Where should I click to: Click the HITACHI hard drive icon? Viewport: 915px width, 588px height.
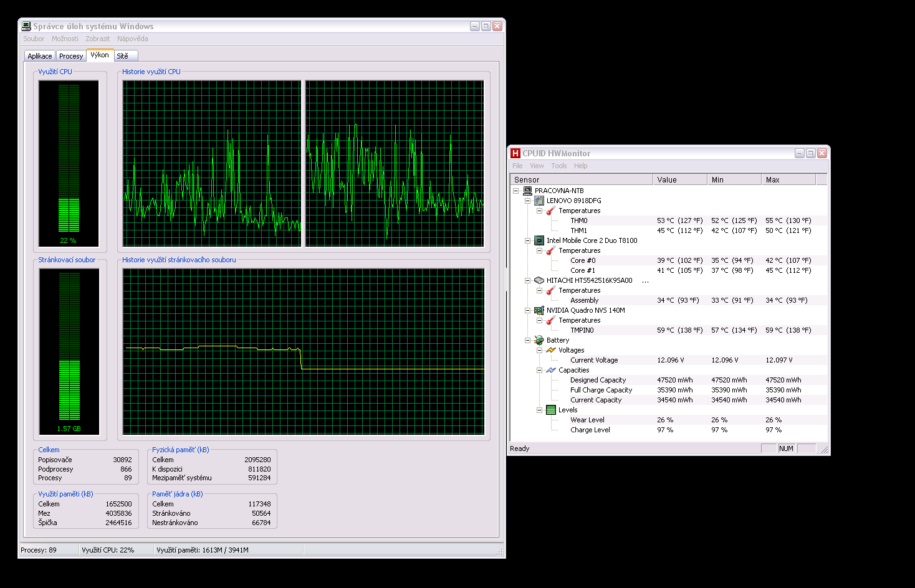click(539, 280)
